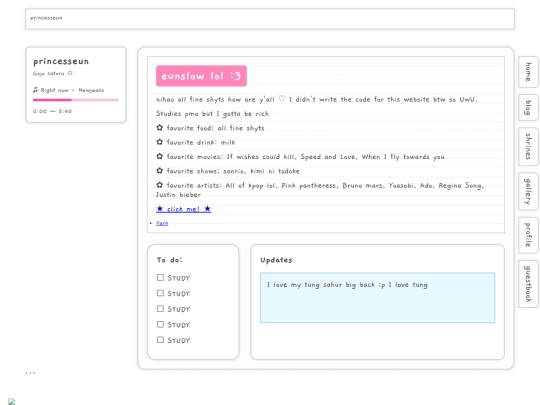540x405 pixels.
Task: Click the flower icon next to favorite food
Action: point(159,128)
